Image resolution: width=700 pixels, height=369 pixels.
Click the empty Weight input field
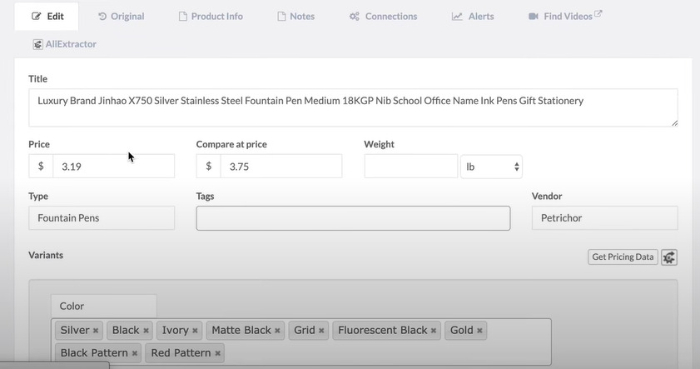point(411,166)
